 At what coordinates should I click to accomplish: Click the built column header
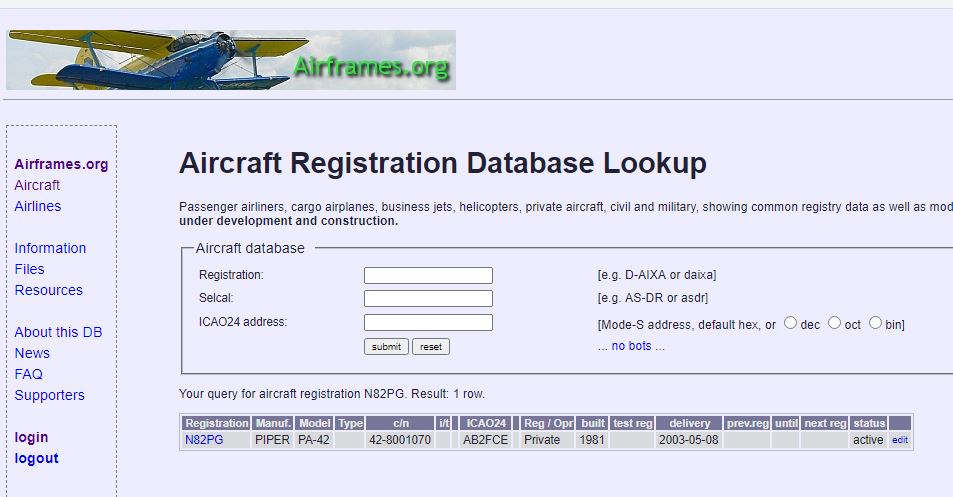(x=593, y=423)
